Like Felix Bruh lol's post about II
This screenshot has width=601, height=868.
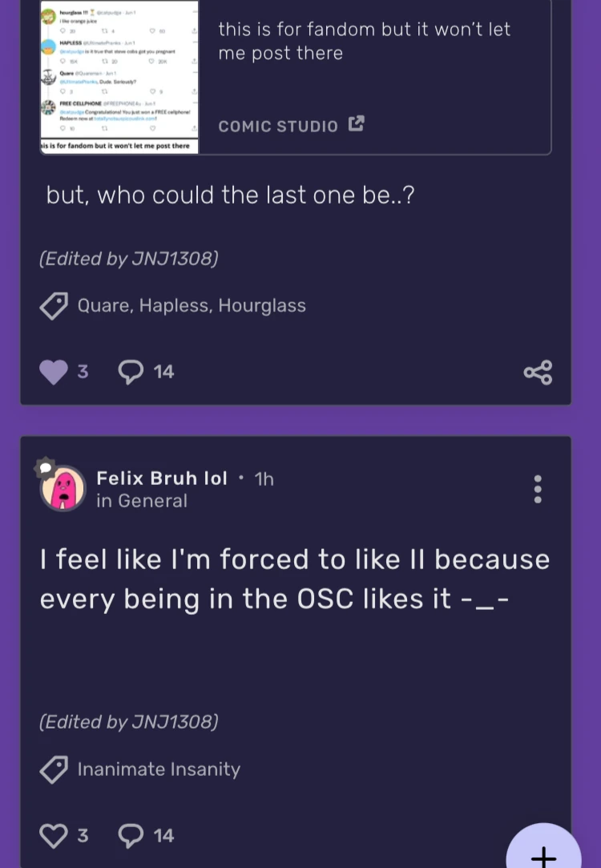click(53, 834)
